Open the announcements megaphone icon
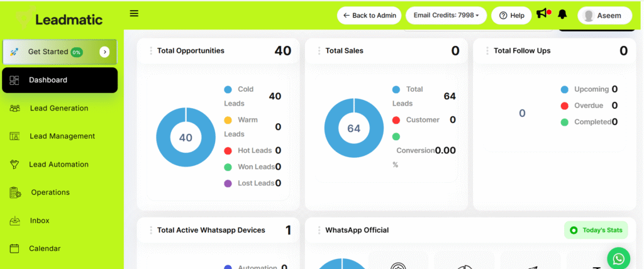 (541, 14)
